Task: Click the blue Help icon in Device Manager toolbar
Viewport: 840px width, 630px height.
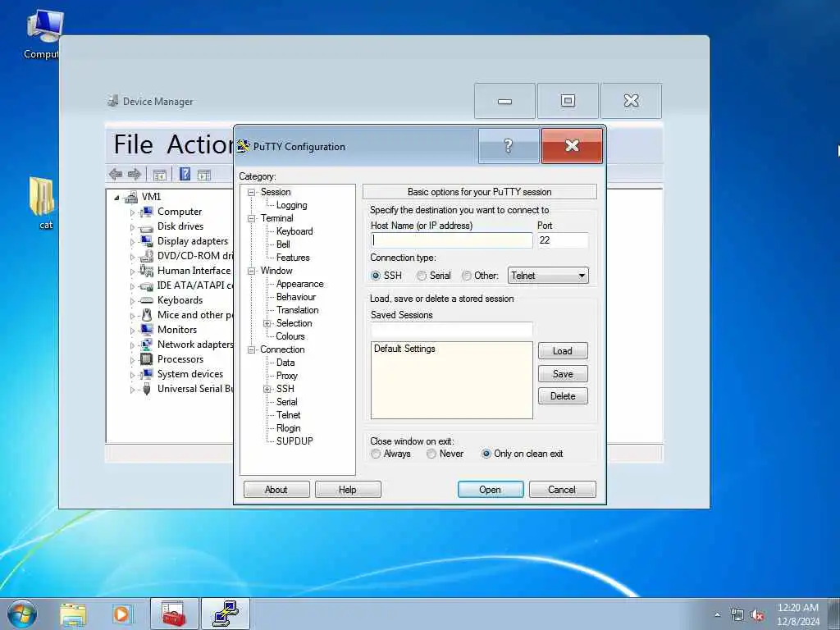Action: click(x=185, y=174)
